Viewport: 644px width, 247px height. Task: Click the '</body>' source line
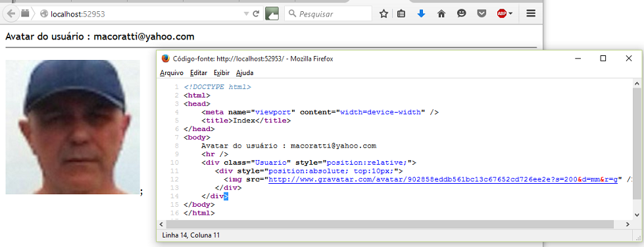click(x=199, y=205)
